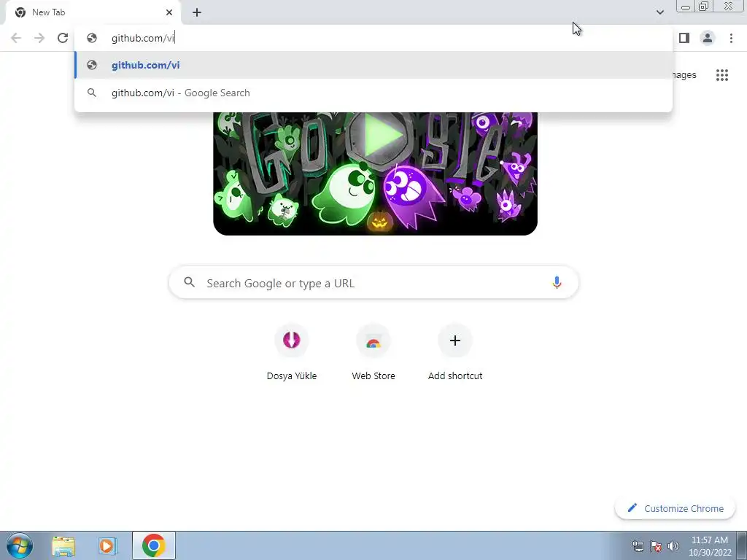Click globe icon in address bar

click(x=92, y=38)
